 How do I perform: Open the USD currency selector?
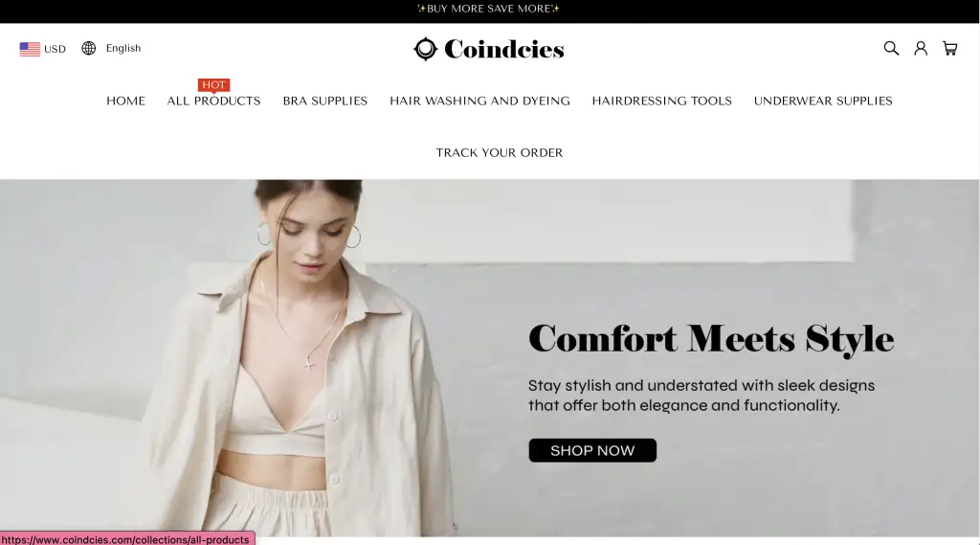point(42,49)
